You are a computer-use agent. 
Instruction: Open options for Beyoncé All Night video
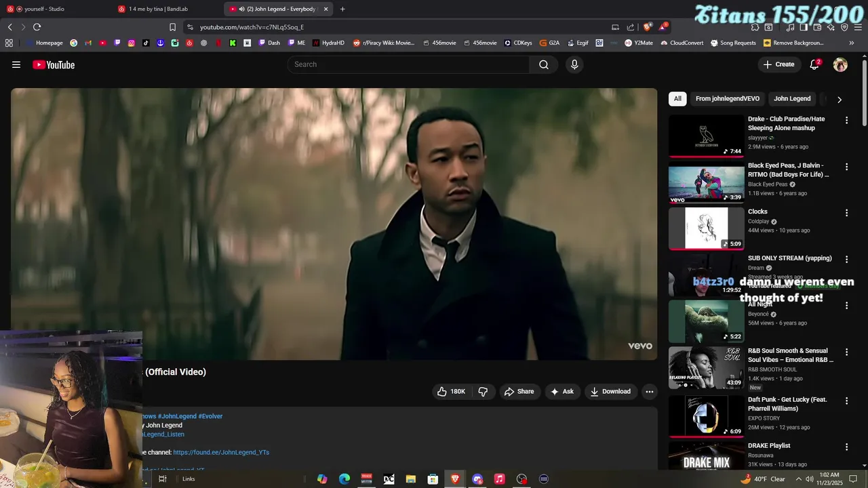point(846,306)
